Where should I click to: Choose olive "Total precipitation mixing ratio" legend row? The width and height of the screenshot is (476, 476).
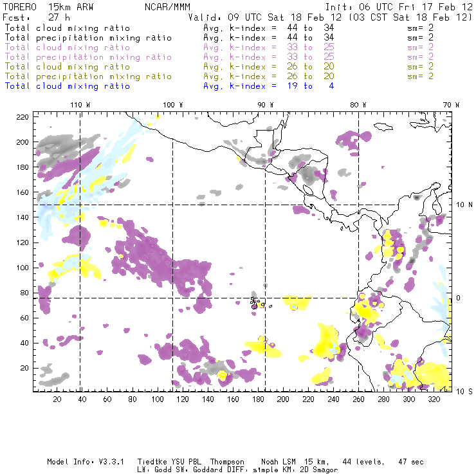[x=88, y=77]
